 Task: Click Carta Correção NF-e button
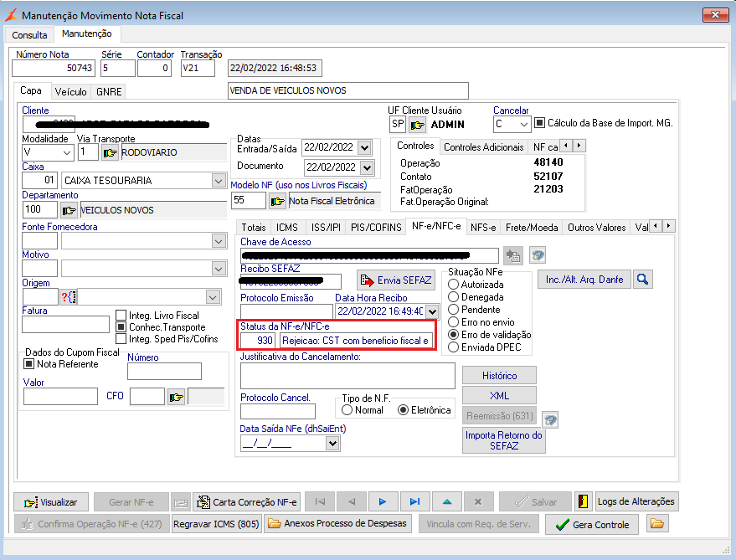[246, 502]
